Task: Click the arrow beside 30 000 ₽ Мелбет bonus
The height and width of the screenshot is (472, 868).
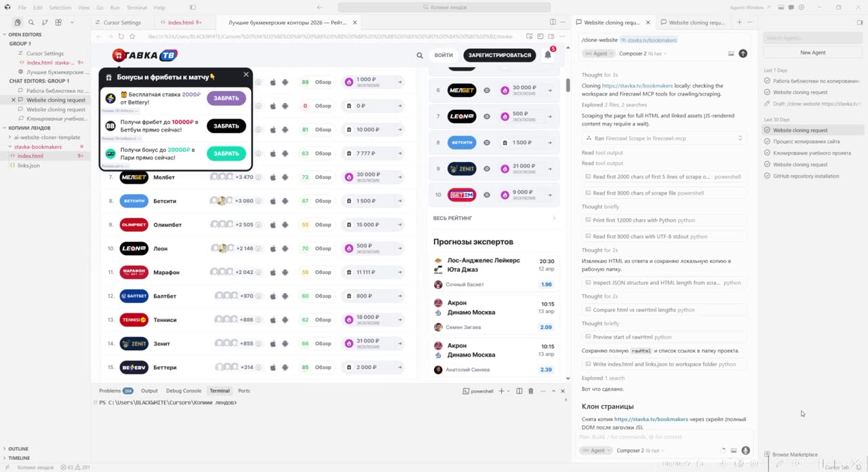Action: tap(400, 178)
